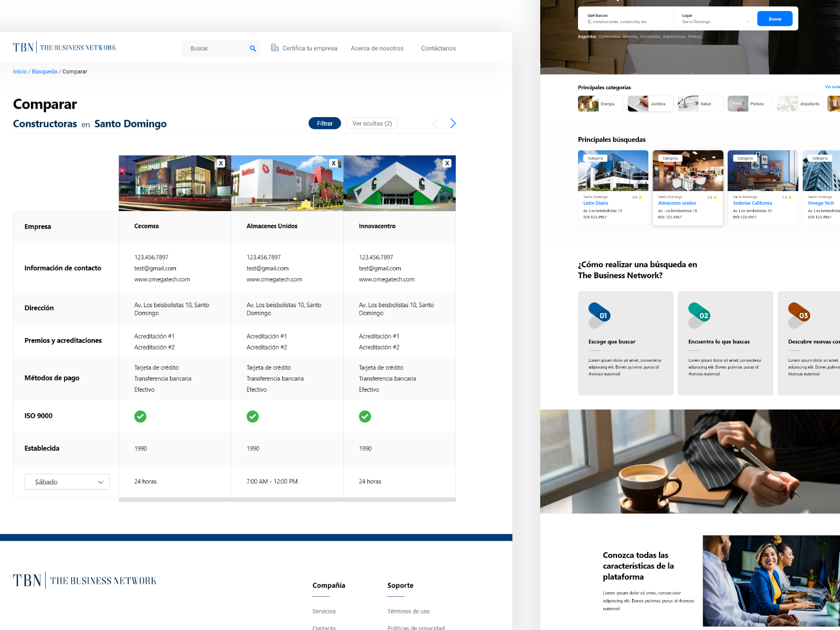Viewport: 840px width, 630px height.
Task: Go to Inicio breadcrumb
Action: coord(20,71)
